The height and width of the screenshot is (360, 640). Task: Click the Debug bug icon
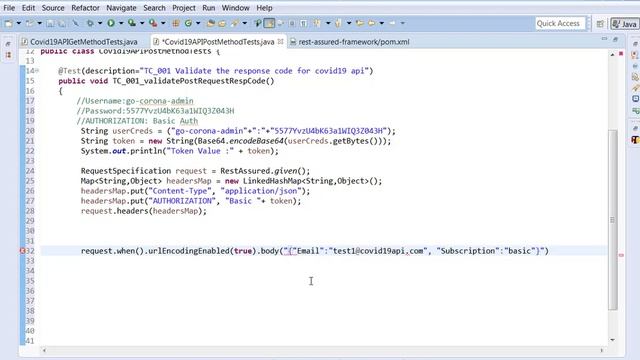coord(90,23)
